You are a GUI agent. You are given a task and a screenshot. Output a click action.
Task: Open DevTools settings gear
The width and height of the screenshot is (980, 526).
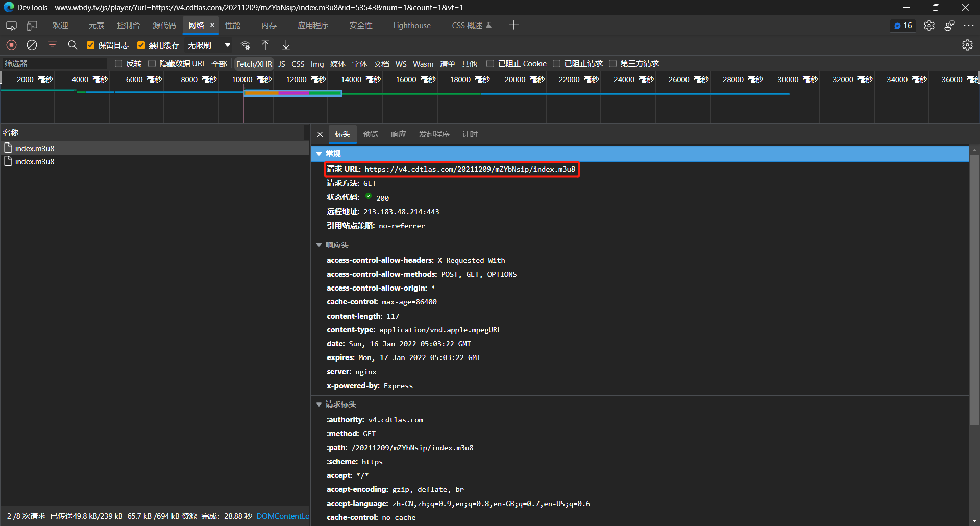(x=929, y=26)
